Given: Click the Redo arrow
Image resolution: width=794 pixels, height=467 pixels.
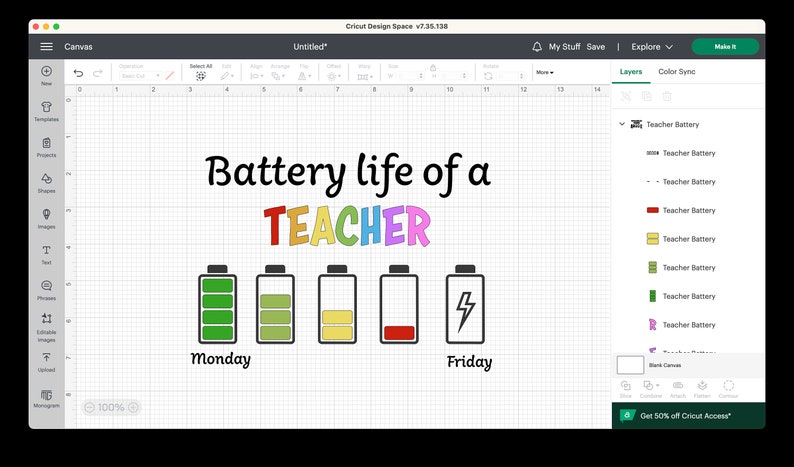Looking at the screenshot, I should [98, 73].
